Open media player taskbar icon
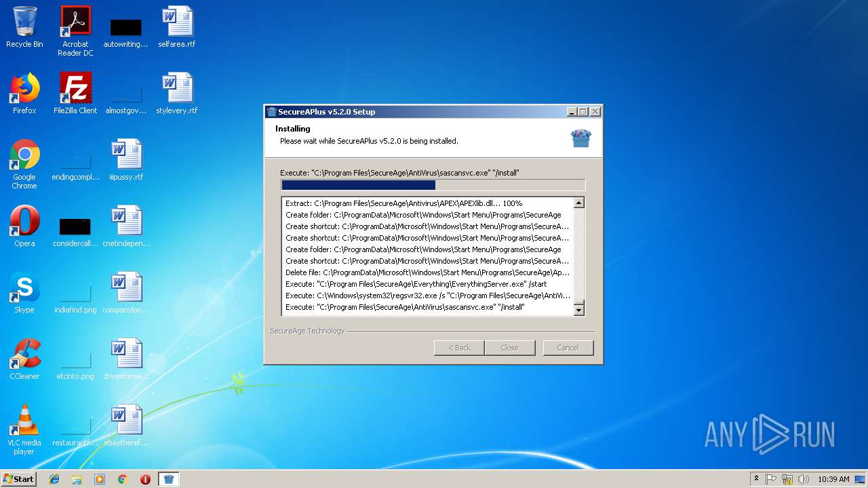This screenshot has height=488, width=868. coord(100,479)
